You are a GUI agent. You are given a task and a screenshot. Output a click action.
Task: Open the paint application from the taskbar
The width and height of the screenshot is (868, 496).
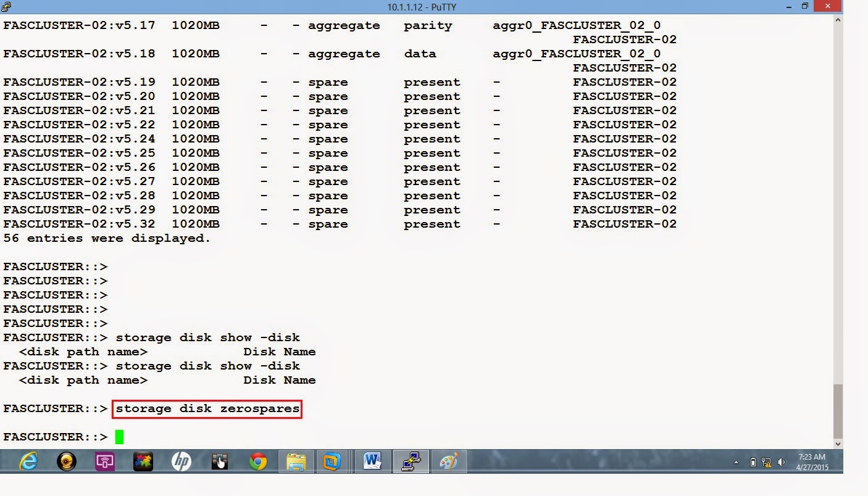coord(449,461)
